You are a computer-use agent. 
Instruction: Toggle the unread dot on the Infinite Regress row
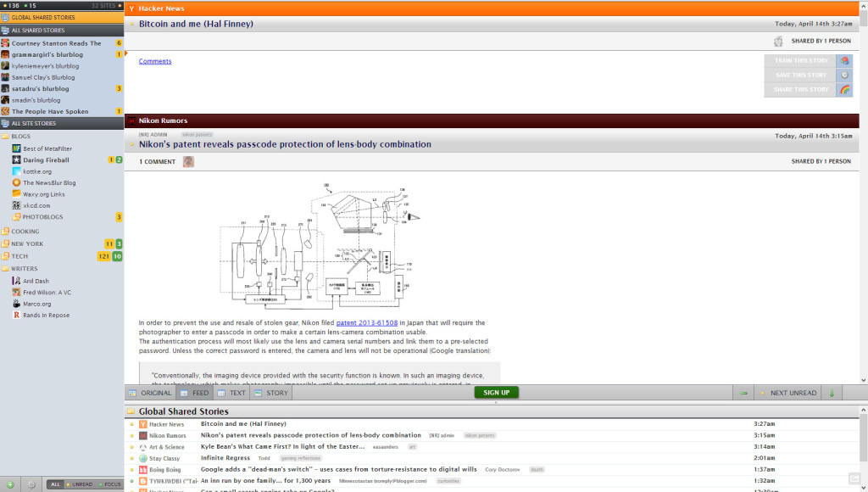131,458
